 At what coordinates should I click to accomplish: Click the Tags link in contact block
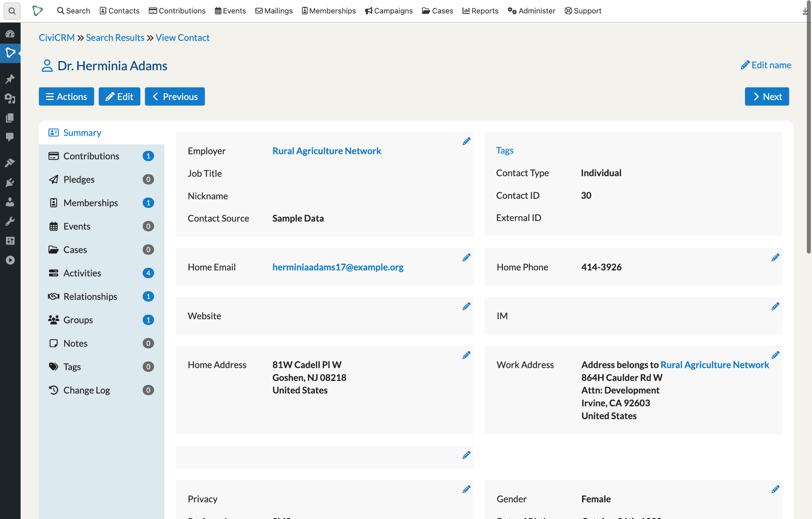(x=505, y=150)
